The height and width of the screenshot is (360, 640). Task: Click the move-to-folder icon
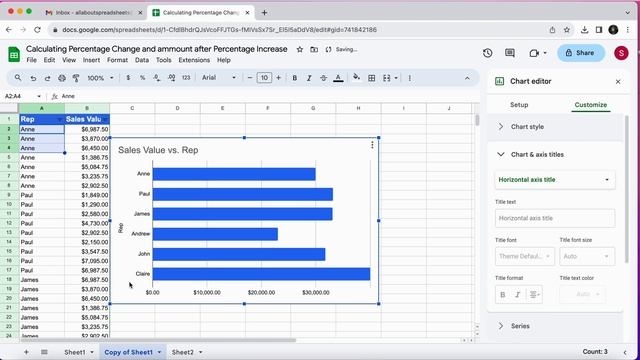314,49
